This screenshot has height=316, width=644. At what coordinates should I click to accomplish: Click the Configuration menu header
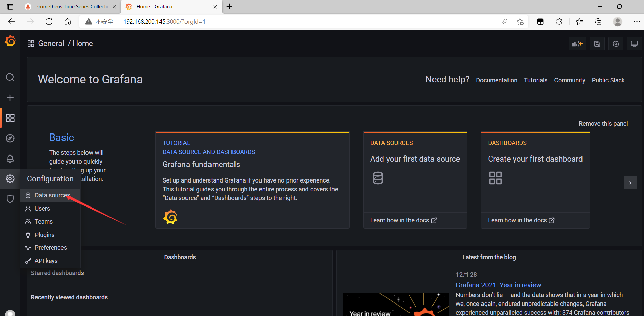[x=50, y=179]
